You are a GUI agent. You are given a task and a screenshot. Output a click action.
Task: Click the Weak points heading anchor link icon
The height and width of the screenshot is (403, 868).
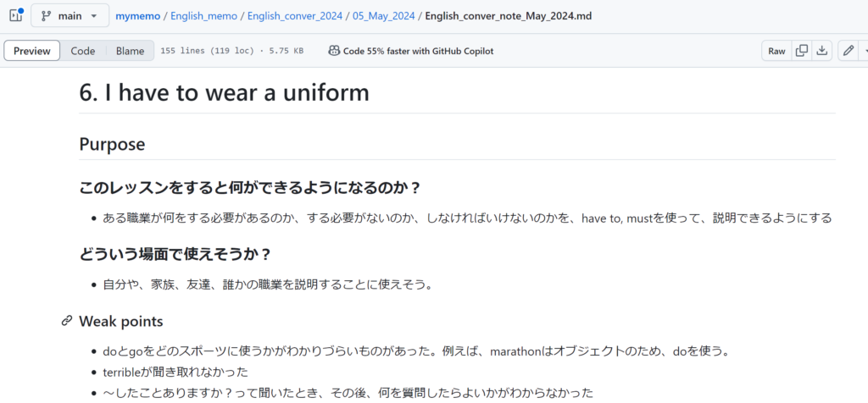(x=67, y=321)
